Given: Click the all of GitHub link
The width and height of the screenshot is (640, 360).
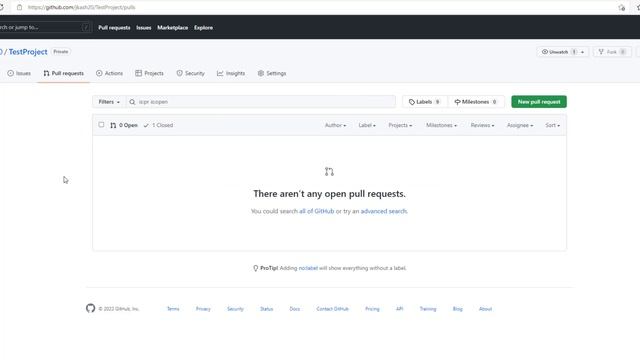Looking at the screenshot, I should [316, 211].
